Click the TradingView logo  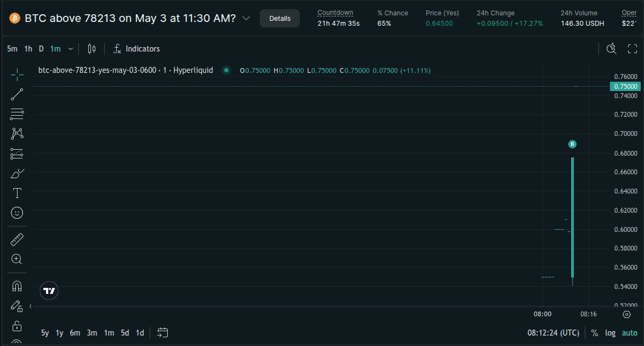[x=49, y=291]
